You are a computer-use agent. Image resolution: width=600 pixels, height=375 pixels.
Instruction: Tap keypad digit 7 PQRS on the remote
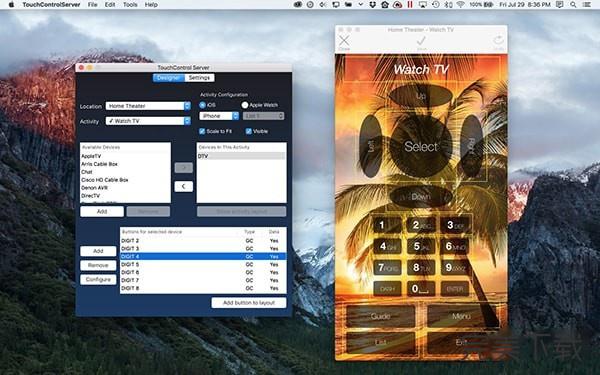point(388,267)
